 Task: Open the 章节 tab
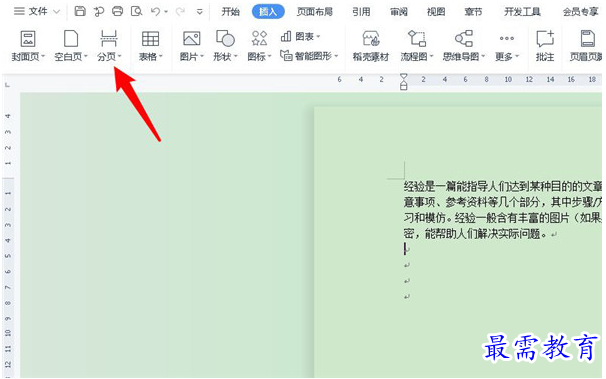point(473,12)
